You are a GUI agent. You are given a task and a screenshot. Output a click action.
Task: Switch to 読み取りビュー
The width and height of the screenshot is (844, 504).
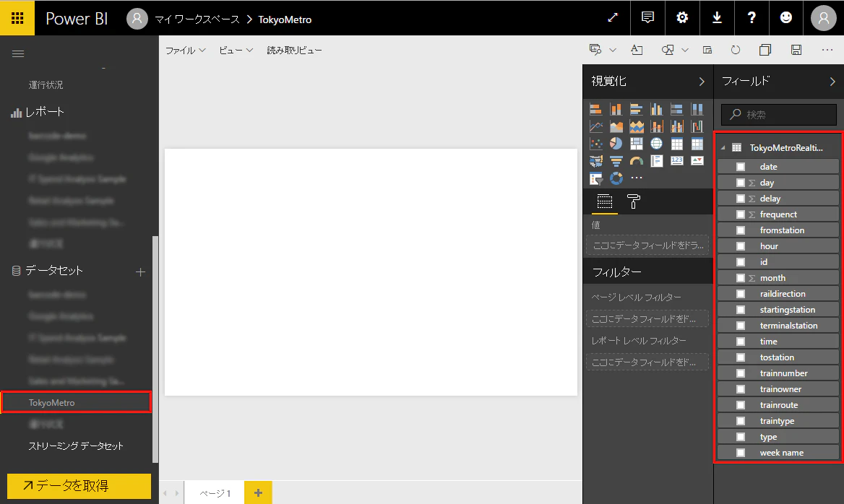[x=294, y=50]
